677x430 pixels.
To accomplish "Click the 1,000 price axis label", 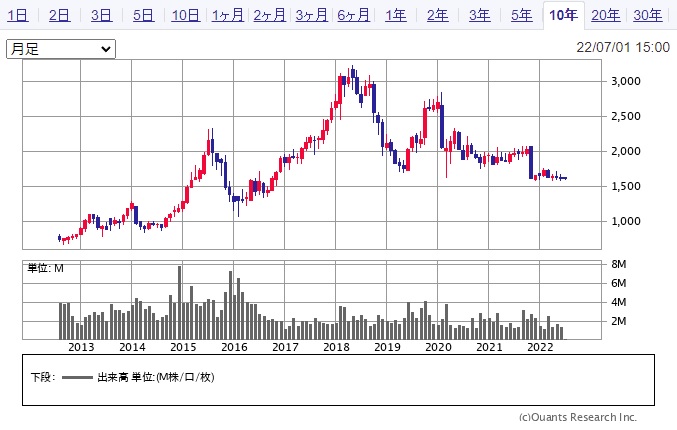I will 626,221.
